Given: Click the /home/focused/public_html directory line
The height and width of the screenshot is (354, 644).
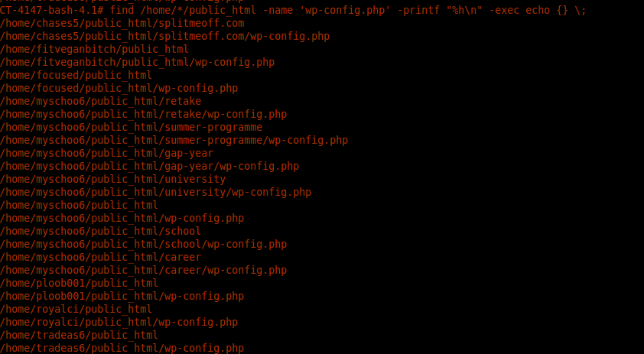Looking at the screenshot, I should 76,75.
